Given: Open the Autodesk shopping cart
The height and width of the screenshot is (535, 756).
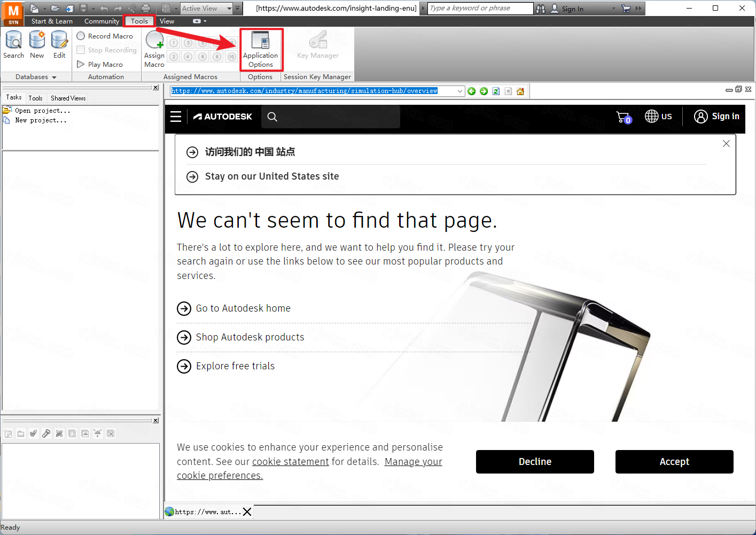Looking at the screenshot, I should (623, 117).
